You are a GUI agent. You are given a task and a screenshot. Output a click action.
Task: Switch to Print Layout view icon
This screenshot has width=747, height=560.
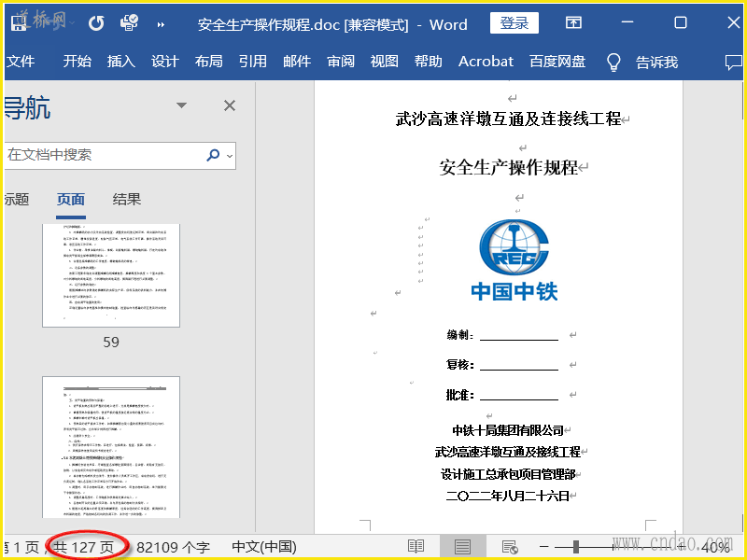click(462, 547)
